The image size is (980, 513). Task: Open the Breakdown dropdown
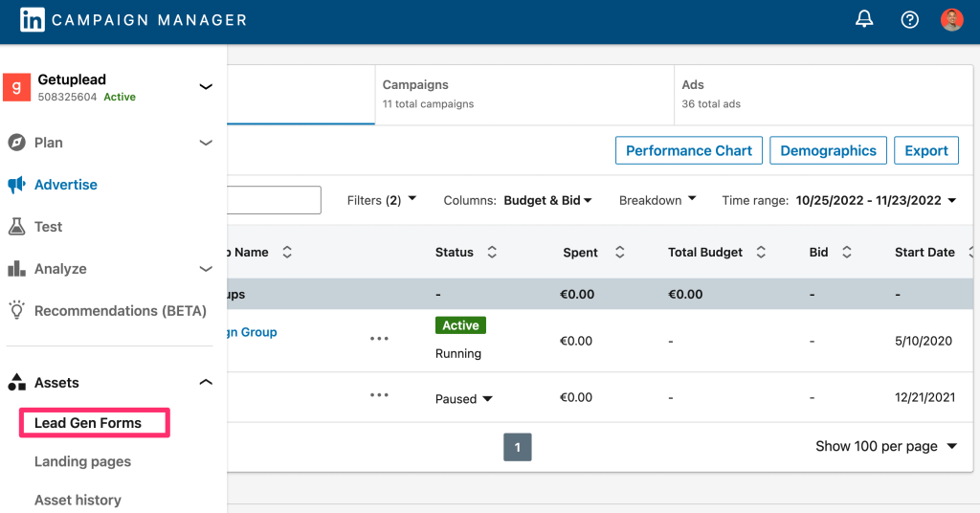tap(657, 200)
